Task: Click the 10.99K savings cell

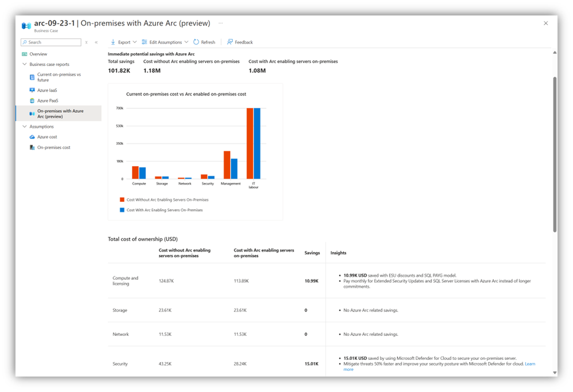Action: coord(311,281)
